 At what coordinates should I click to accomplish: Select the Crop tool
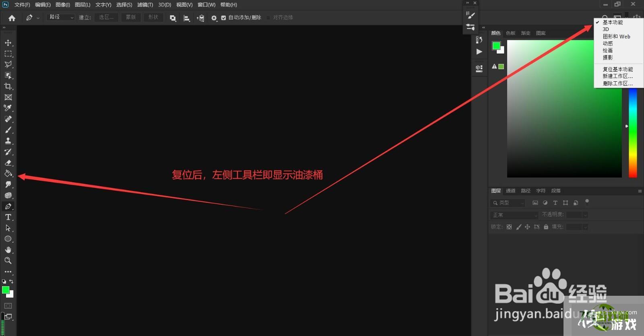point(8,86)
